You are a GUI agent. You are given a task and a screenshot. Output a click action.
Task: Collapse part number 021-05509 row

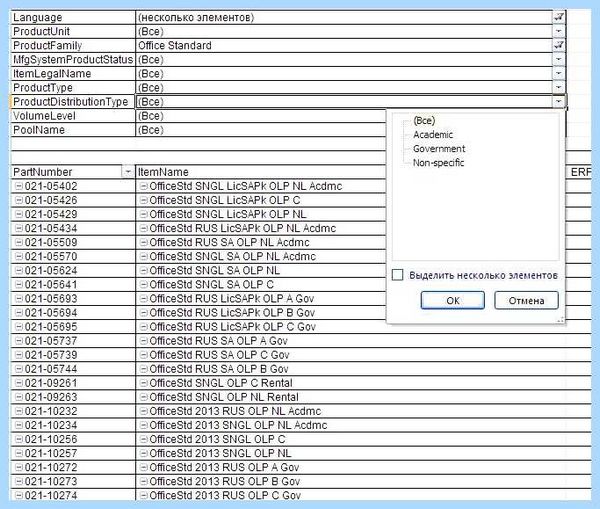(x=19, y=242)
